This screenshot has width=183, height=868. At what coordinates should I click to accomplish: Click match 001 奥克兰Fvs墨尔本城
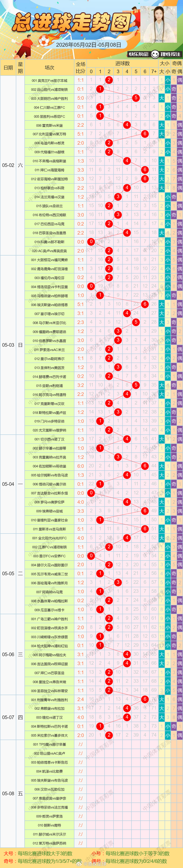49,81
